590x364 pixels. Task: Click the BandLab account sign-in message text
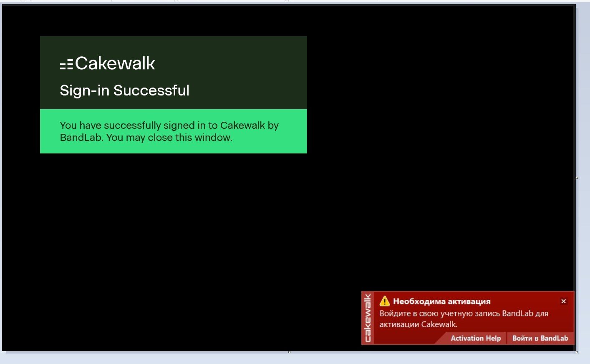point(464,319)
